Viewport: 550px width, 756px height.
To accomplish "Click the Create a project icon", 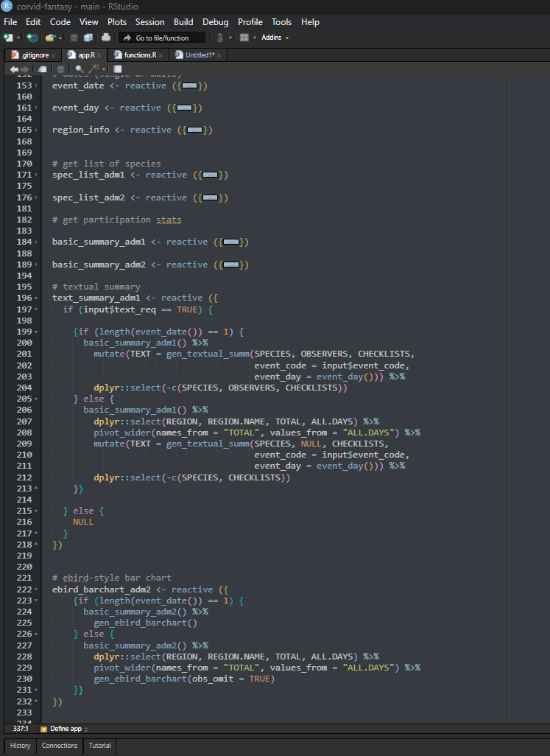I will [32, 38].
